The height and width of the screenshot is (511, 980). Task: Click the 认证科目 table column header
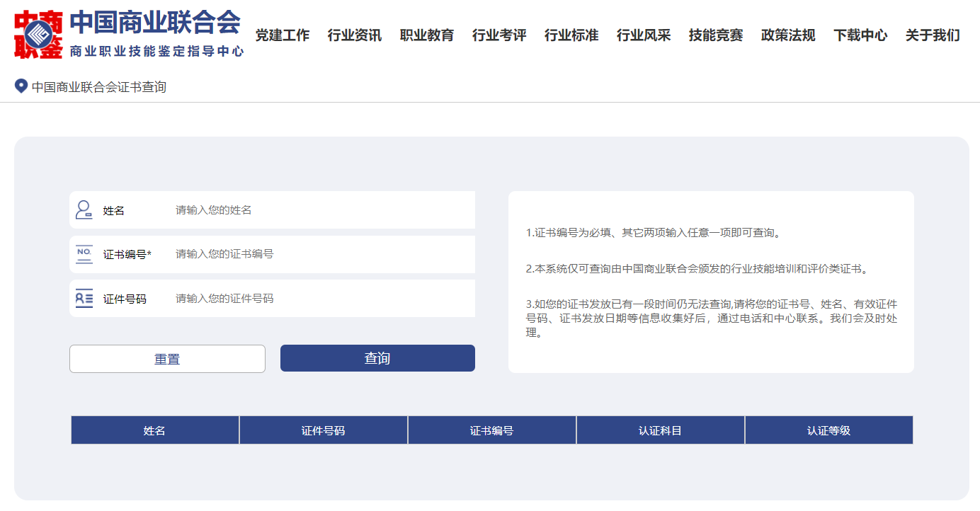[660, 430]
